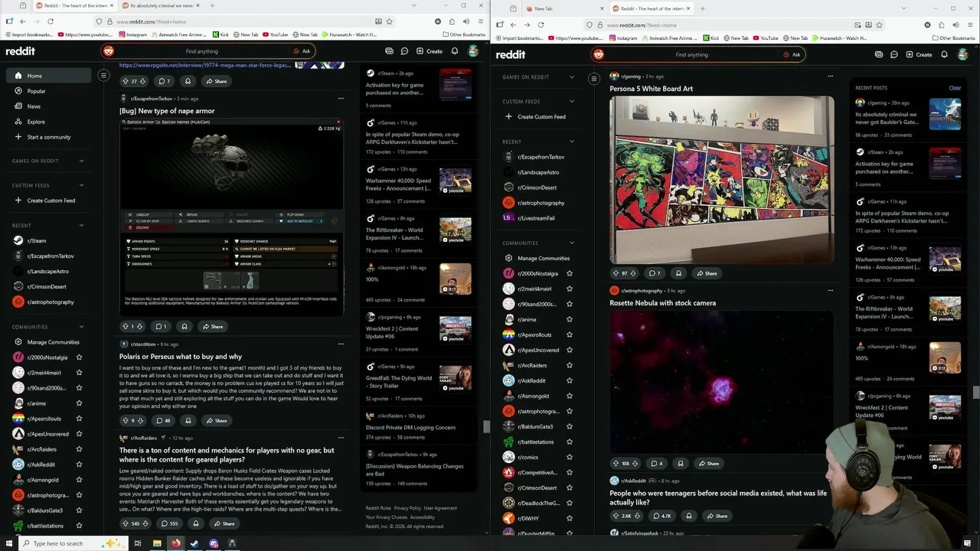Open overflow menu on Persona 5 post
Viewport: 980px width, 551px height.
tap(830, 77)
